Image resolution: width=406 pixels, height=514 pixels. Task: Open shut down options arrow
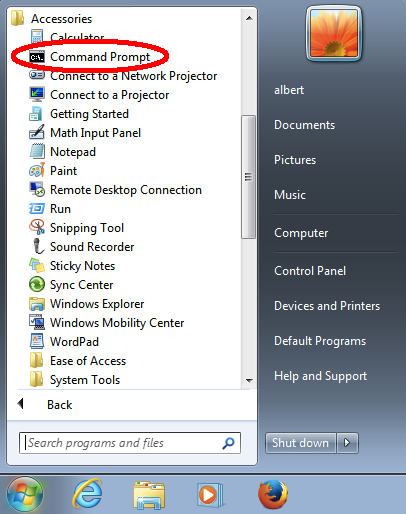(347, 443)
